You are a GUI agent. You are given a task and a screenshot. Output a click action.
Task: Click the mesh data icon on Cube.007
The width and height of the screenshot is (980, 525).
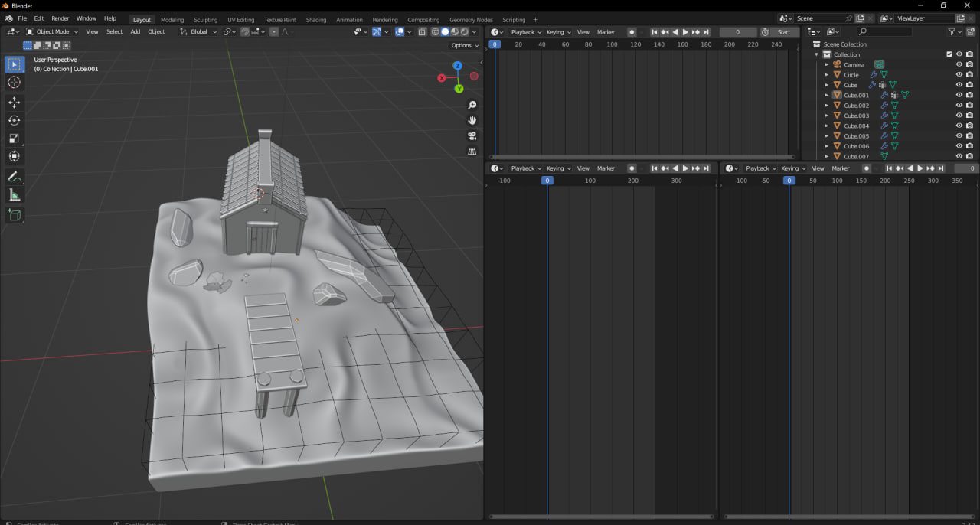coord(884,156)
